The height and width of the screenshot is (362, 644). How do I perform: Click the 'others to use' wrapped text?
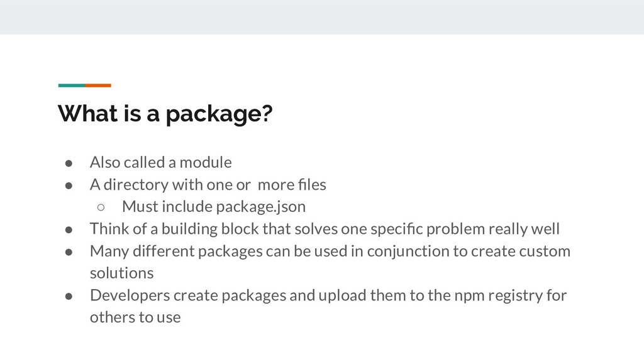[135, 317]
